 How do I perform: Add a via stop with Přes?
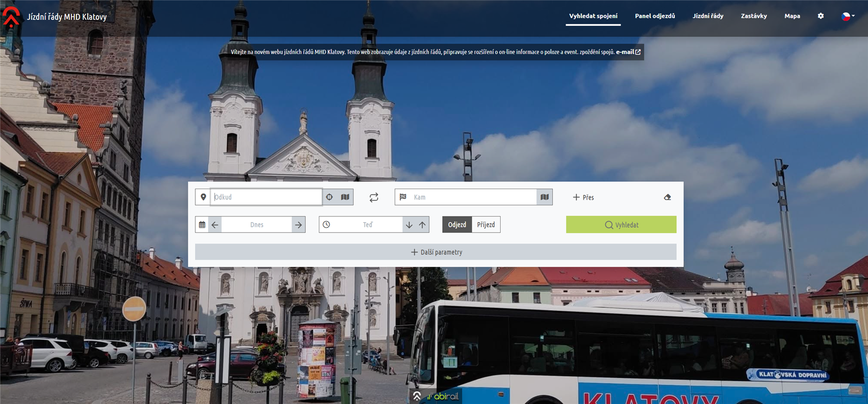pyautogui.click(x=583, y=197)
